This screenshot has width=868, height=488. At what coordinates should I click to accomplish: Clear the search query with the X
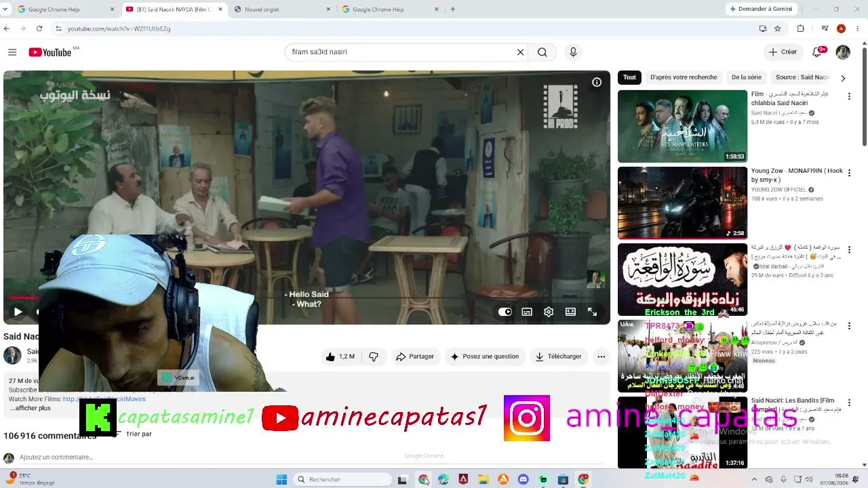click(521, 52)
